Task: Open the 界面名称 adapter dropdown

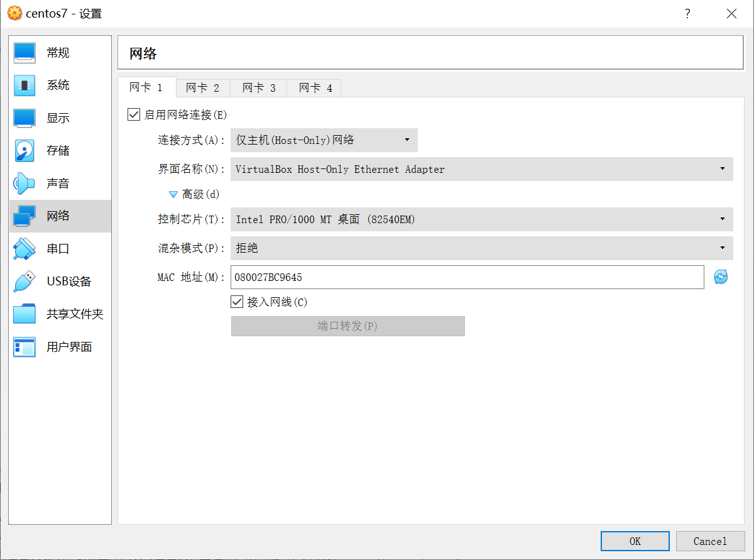Action: 482,169
